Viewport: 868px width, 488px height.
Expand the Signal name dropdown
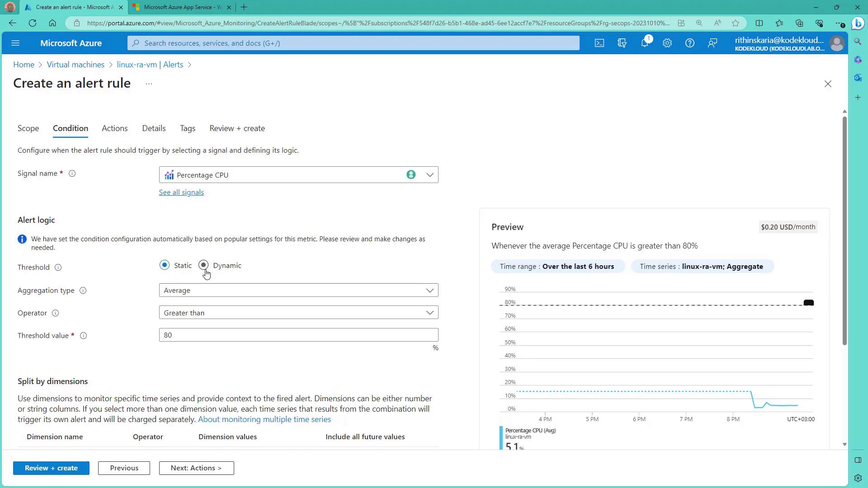pyautogui.click(x=429, y=175)
